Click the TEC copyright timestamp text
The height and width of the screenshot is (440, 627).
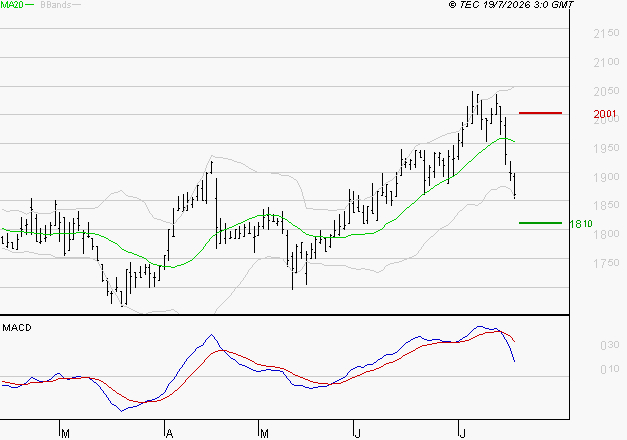click(511, 5)
